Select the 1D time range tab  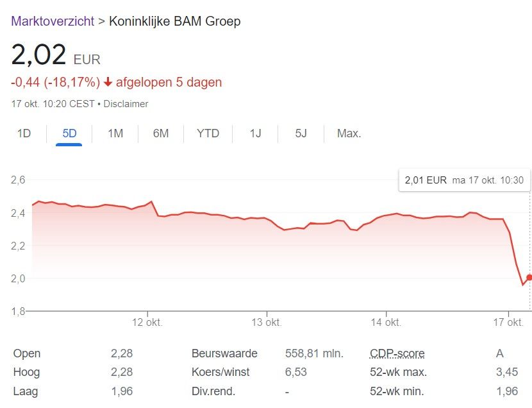click(x=24, y=133)
